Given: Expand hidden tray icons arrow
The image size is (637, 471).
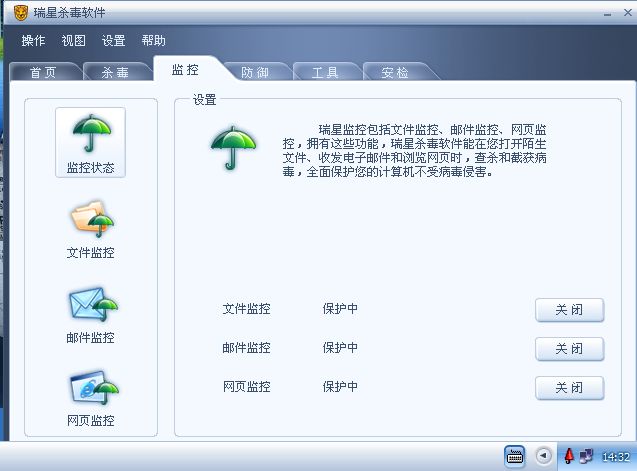Looking at the screenshot, I should coord(544,456).
